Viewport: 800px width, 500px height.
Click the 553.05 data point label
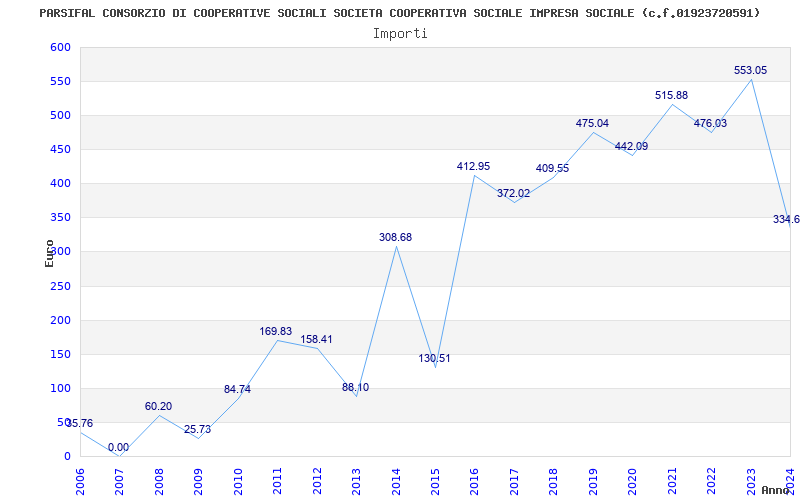pyautogui.click(x=750, y=70)
